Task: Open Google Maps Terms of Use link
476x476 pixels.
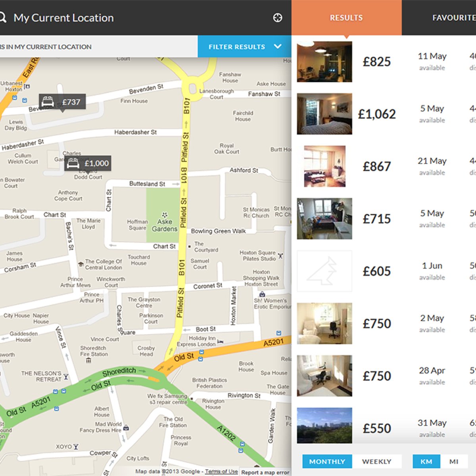Action: point(221,471)
